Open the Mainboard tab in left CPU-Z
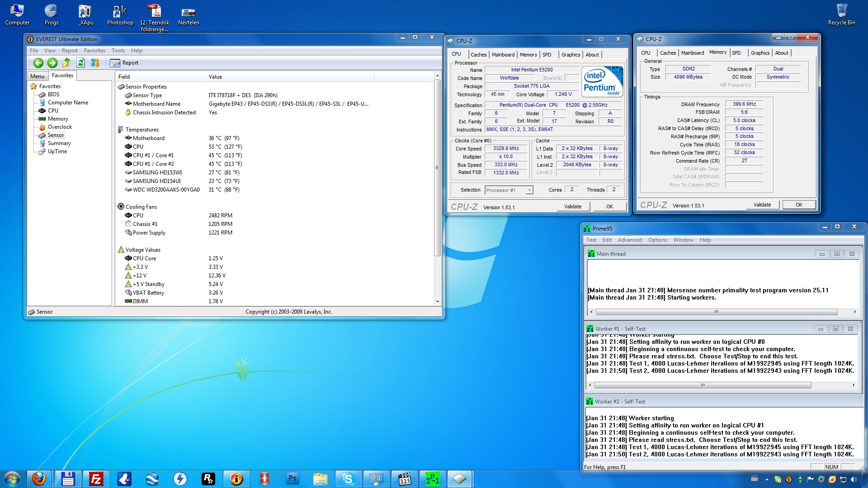The height and width of the screenshot is (488, 868). [503, 55]
